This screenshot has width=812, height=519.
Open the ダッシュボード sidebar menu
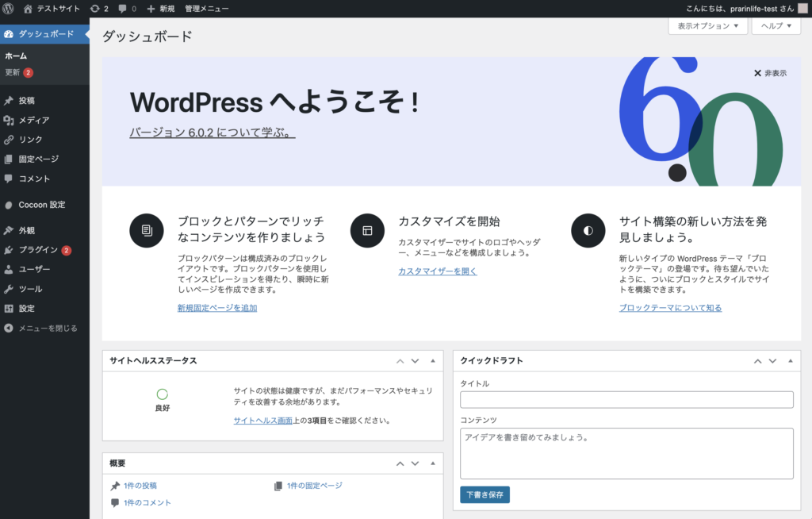point(44,34)
